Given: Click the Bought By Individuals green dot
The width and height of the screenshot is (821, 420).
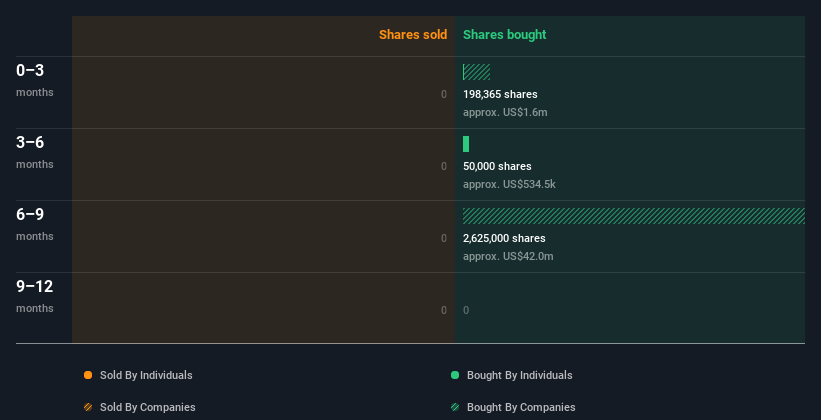Looking at the screenshot, I should point(455,375).
